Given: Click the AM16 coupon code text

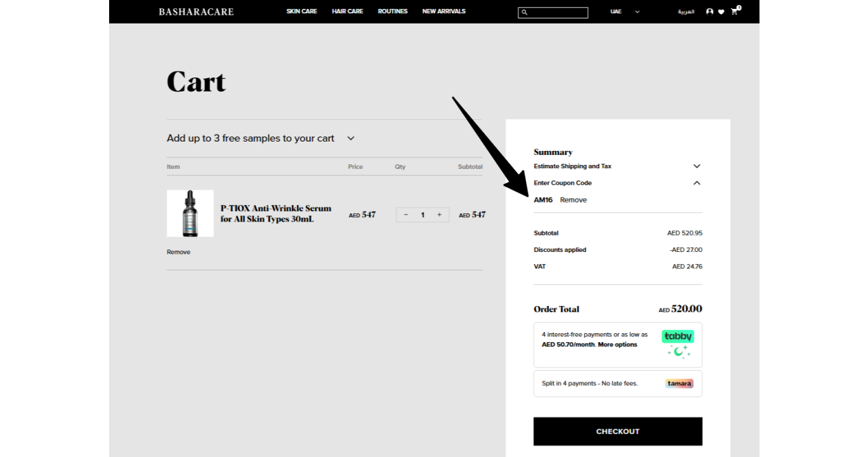Looking at the screenshot, I should coord(543,200).
